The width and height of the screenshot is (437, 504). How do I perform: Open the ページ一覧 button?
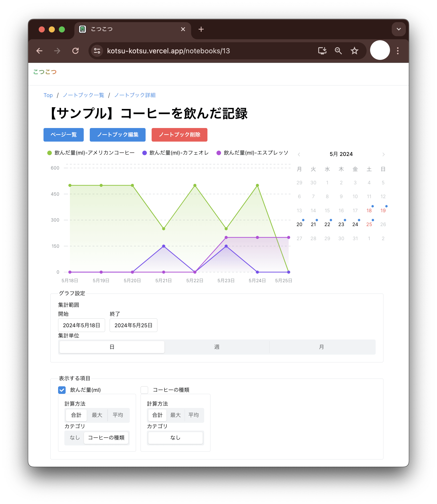tap(64, 135)
